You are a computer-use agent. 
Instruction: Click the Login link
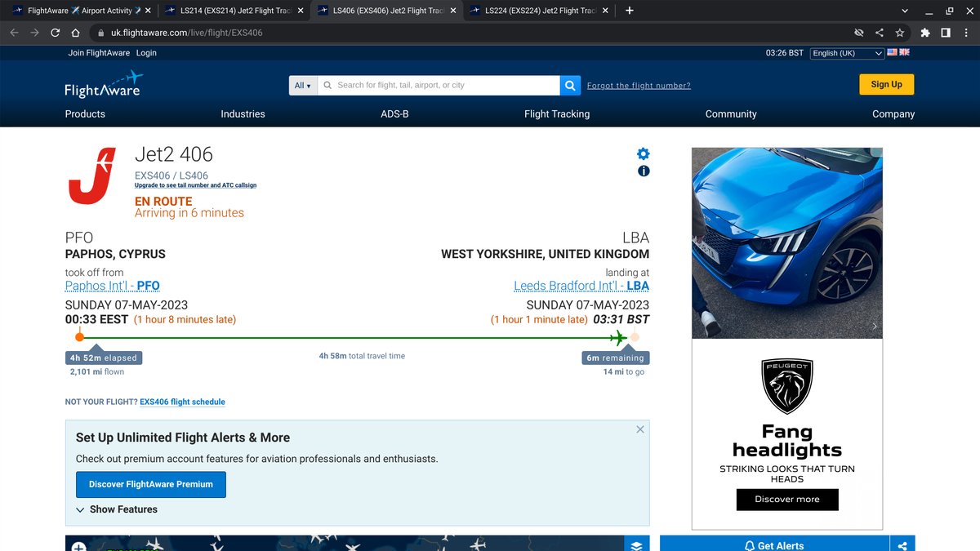tap(146, 52)
